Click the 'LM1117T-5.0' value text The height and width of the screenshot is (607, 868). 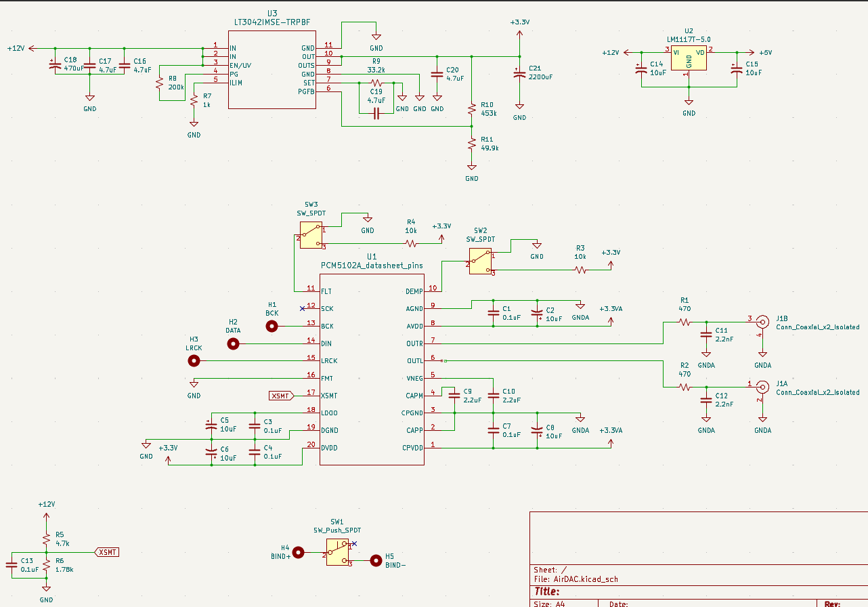pyautogui.click(x=689, y=39)
